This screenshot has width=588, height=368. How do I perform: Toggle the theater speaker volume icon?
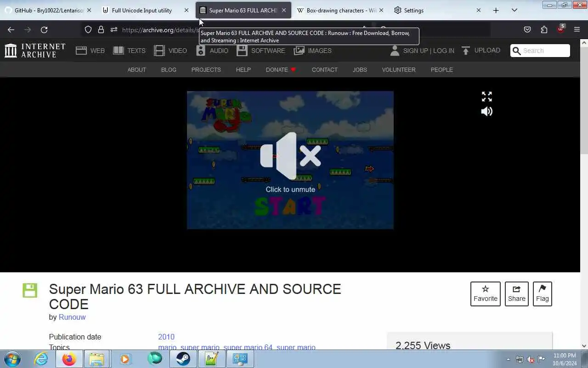(486, 111)
